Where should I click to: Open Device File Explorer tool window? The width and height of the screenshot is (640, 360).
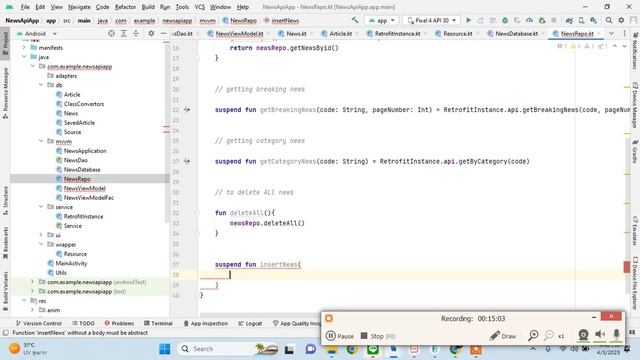pos(635,283)
